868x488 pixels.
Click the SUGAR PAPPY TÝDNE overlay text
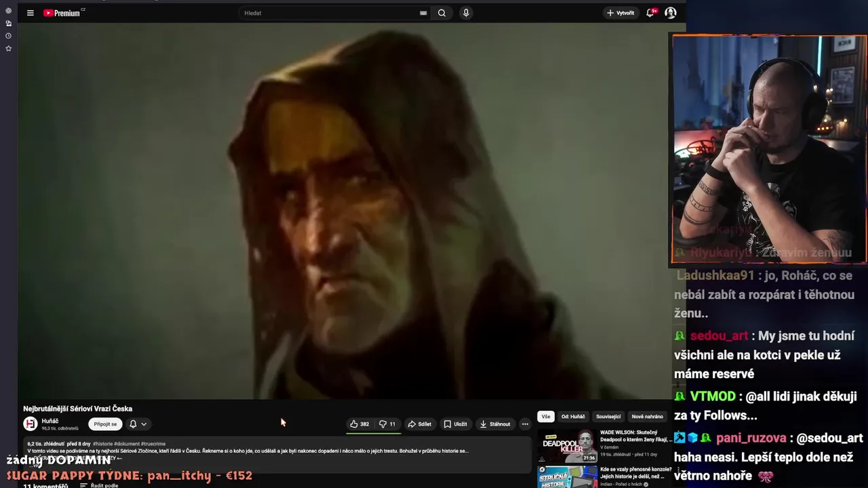pyautogui.click(x=130, y=476)
